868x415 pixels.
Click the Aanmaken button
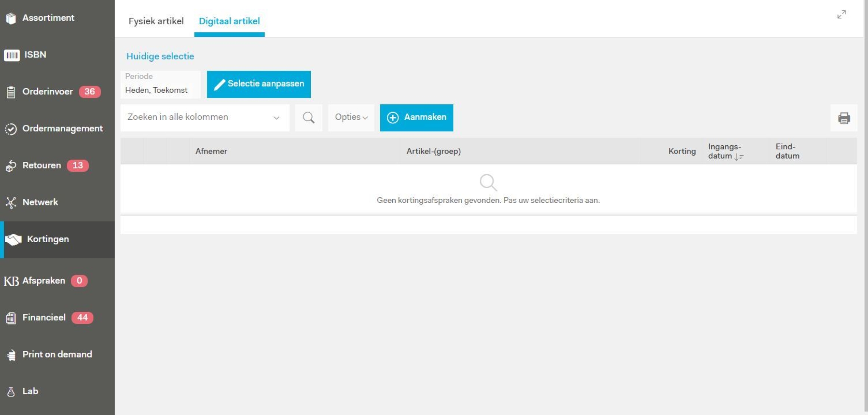[416, 118]
